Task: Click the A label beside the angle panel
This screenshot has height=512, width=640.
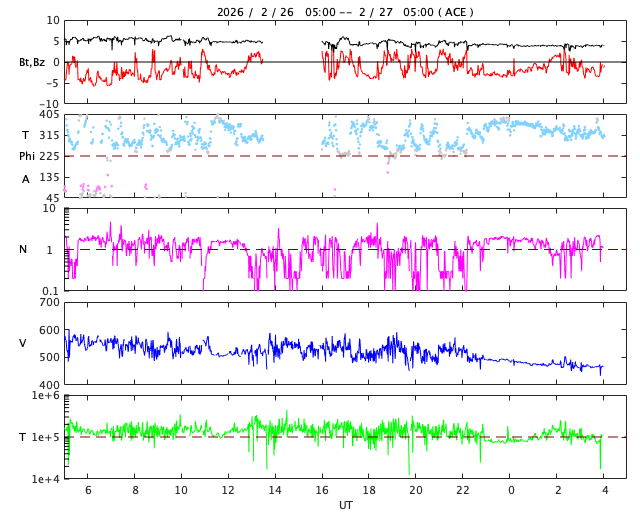Action: coord(26,179)
